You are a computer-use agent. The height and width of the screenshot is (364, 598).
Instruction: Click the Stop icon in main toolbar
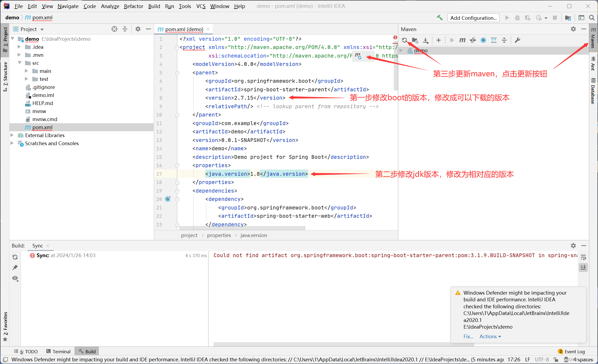(x=555, y=18)
